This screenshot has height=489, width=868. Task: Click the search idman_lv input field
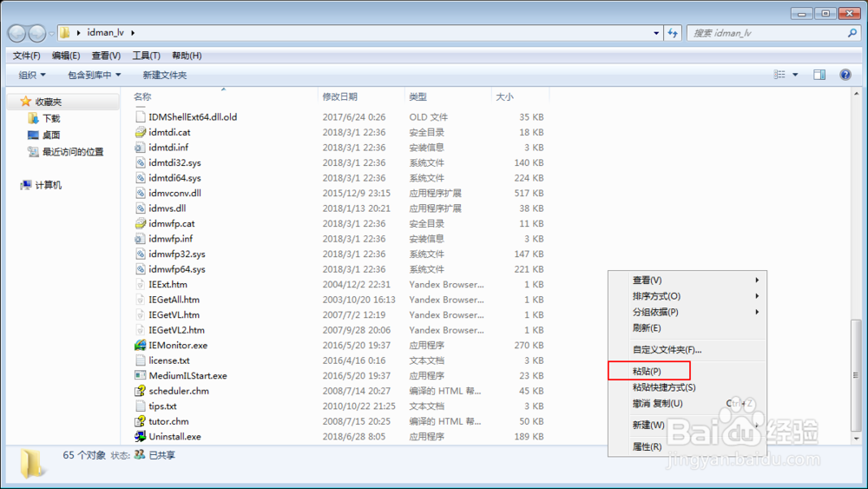pos(766,33)
